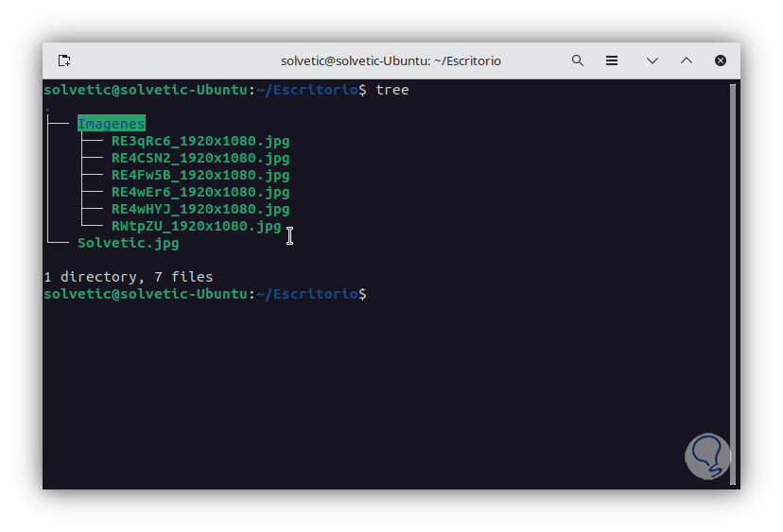Click the terminal vertical scrollbar
Screen dimensions: 783x532
pos(733,284)
